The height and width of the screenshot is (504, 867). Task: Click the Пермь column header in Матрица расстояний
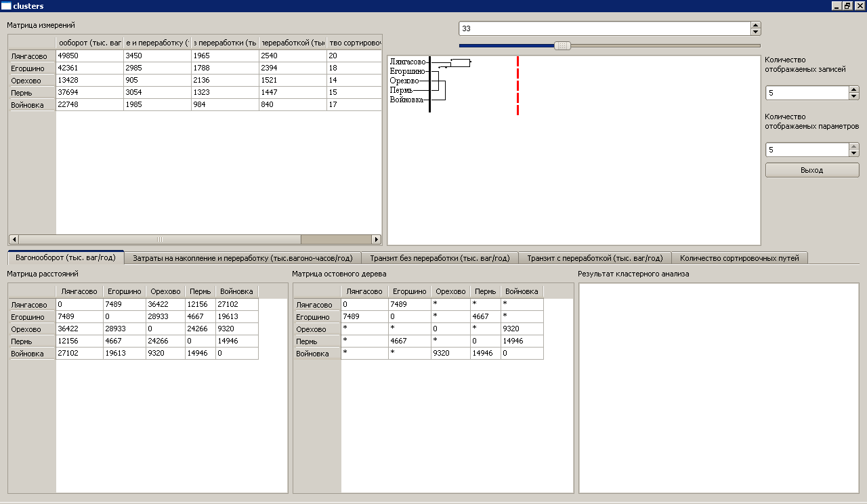click(x=200, y=291)
